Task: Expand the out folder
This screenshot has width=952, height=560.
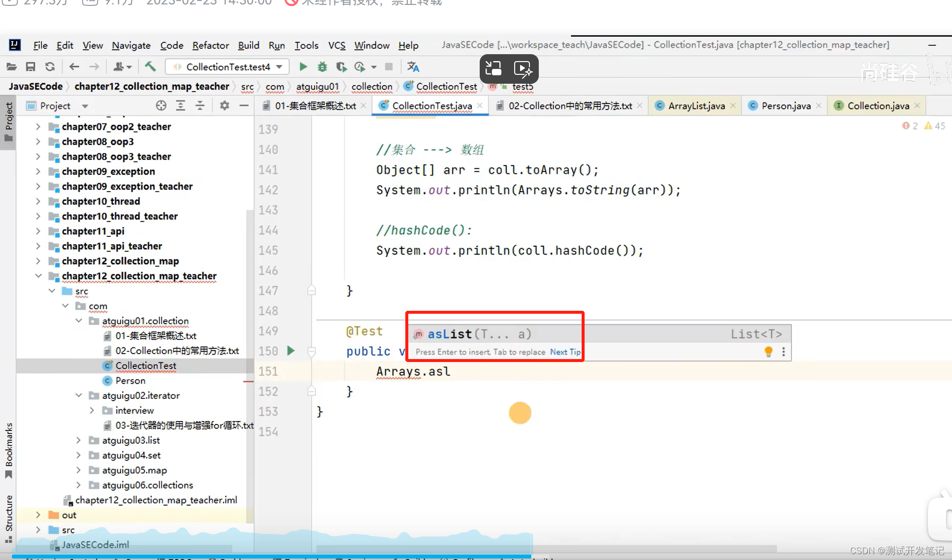Action: [38, 515]
